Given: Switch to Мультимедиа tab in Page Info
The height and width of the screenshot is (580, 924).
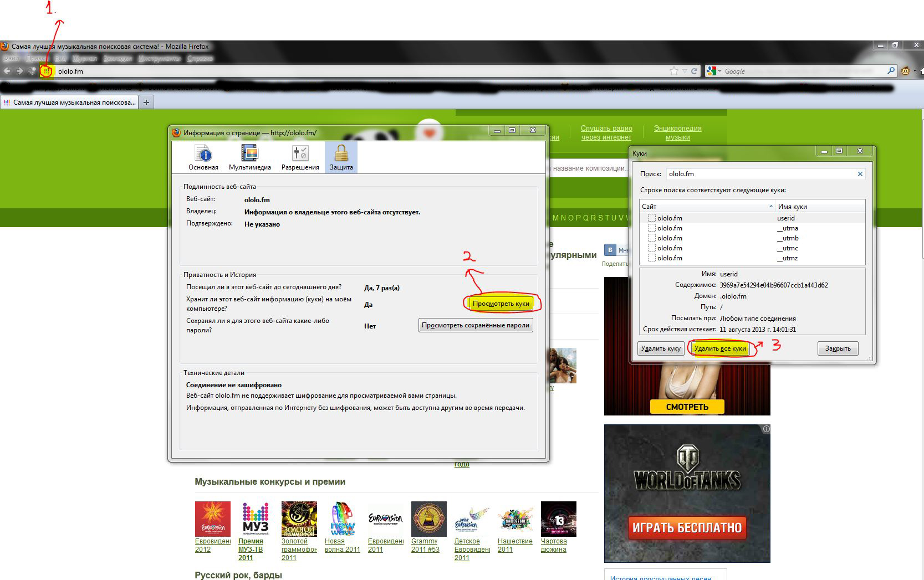Looking at the screenshot, I should [250, 157].
